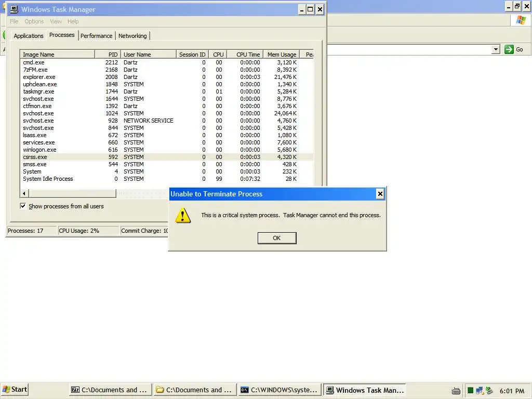Screen dimensions: 532x399
Task: Switch to 7-Zip taskbar window
Action: [x=110, y=390]
